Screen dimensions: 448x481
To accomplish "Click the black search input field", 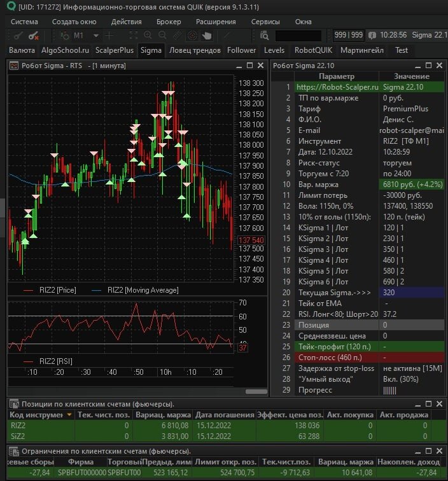I will [x=298, y=36].
